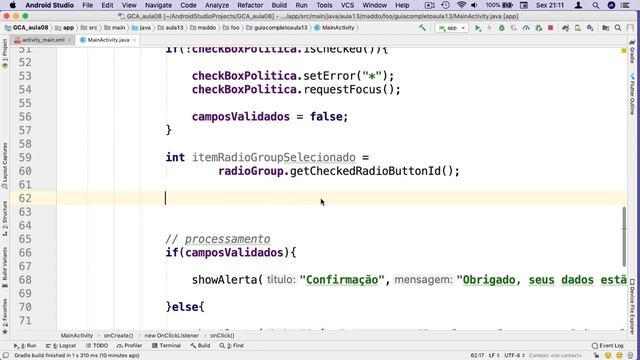Click line number 59 in the gutter

point(25,158)
